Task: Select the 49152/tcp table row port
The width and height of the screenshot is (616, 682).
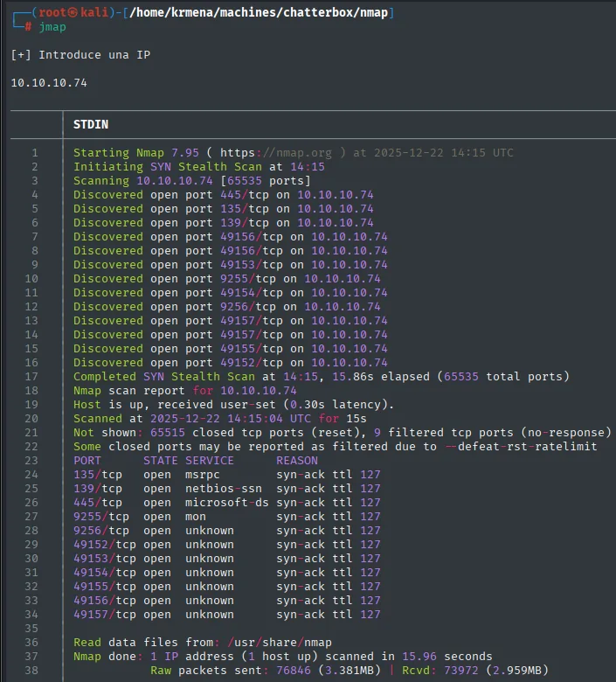Action: (104, 544)
